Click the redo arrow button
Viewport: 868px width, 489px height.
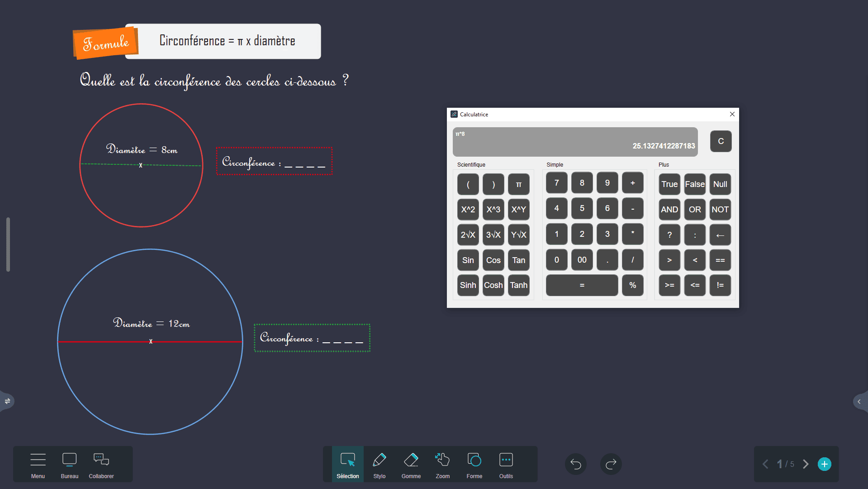(611, 464)
